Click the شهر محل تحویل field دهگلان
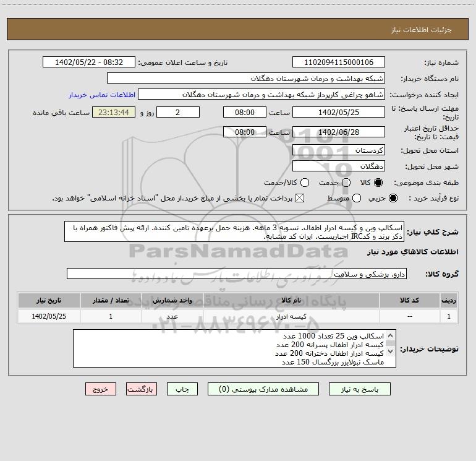This screenshot has height=461, width=476. (x=339, y=166)
